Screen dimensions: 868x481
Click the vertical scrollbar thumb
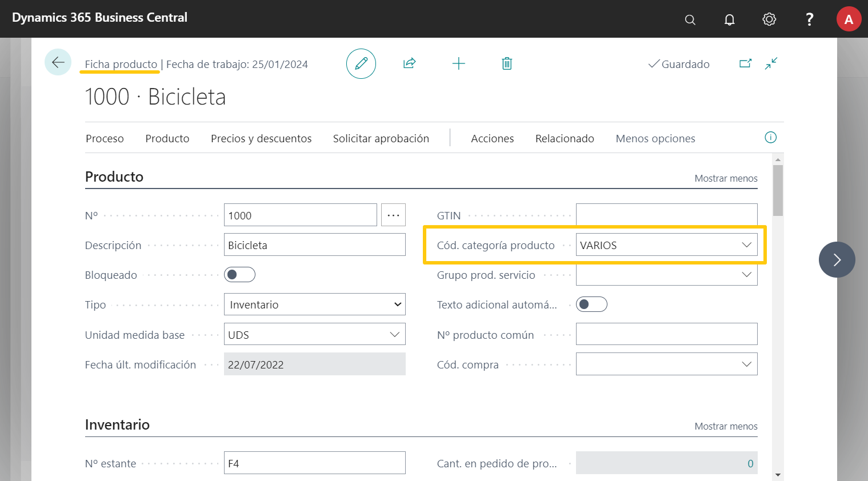778,190
